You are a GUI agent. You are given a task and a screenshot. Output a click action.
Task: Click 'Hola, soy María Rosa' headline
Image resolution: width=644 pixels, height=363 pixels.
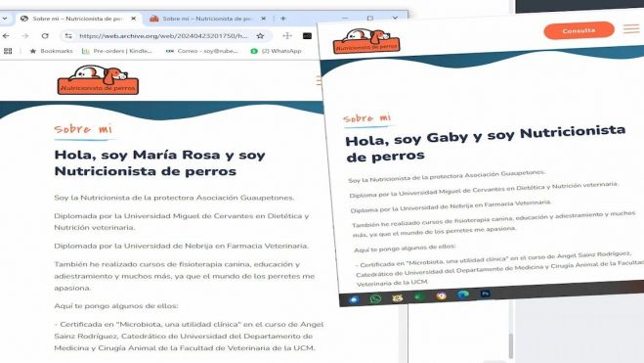point(159,162)
